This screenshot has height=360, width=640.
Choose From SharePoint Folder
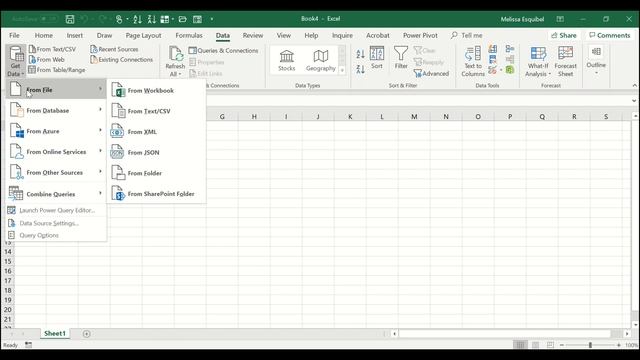tap(156, 194)
